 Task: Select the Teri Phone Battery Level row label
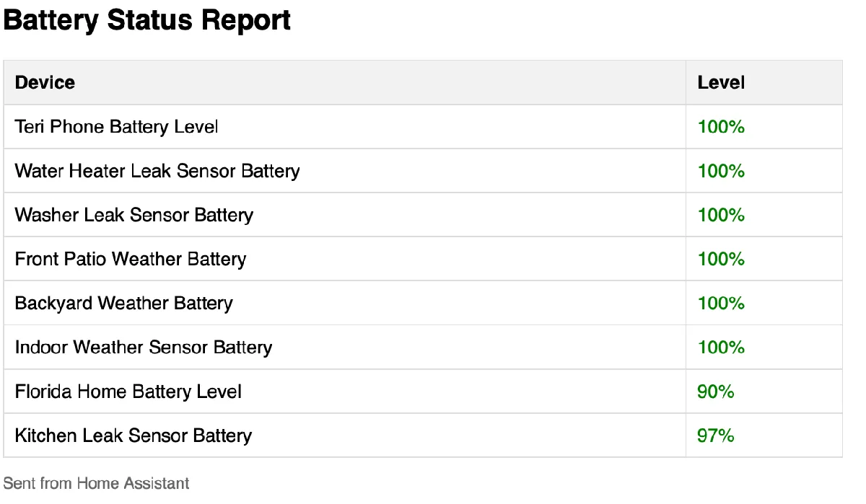click(x=116, y=127)
